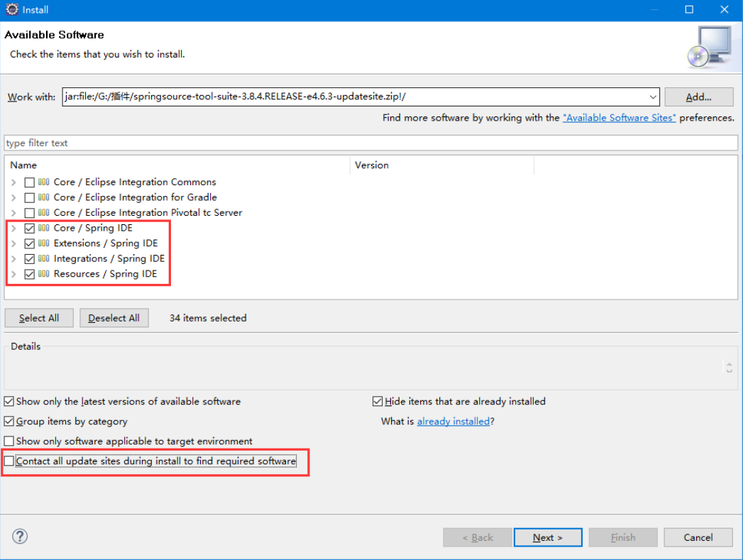This screenshot has height=560, width=743.
Task: Open the Available Software Sites link
Action: 619,118
